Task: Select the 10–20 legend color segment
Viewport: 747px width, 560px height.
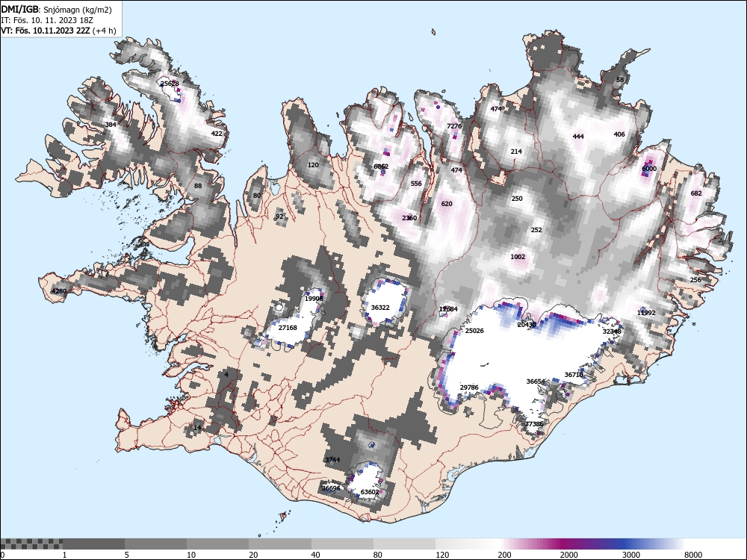Action: click(x=217, y=544)
